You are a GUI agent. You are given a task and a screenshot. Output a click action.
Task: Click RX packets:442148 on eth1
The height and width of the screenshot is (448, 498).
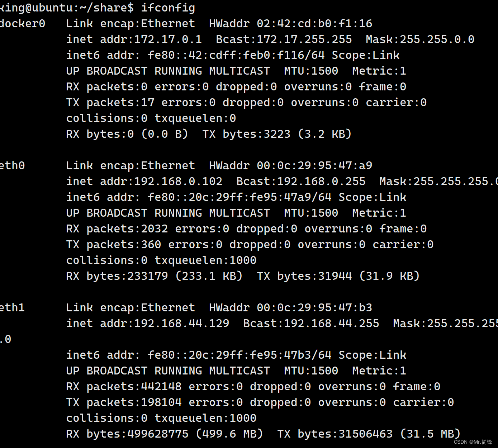click(x=124, y=387)
